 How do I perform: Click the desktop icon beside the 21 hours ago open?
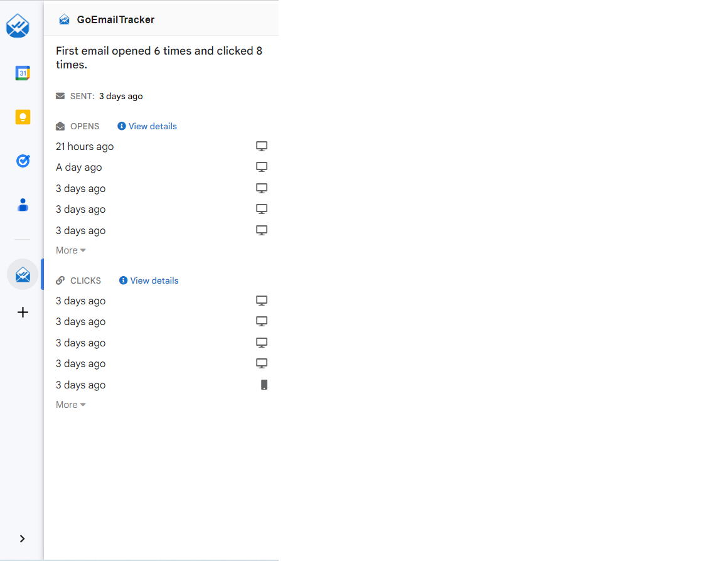[262, 146]
